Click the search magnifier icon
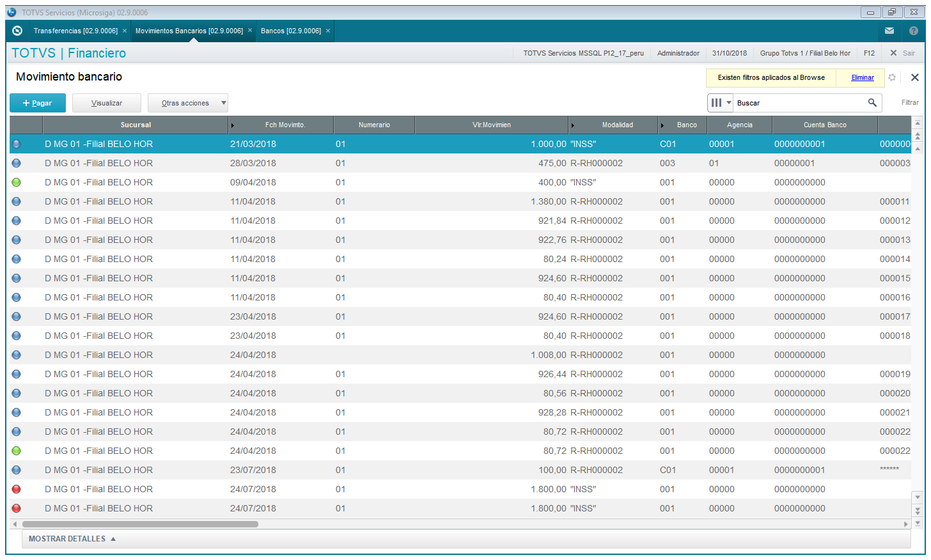The image size is (931, 560). pos(872,102)
